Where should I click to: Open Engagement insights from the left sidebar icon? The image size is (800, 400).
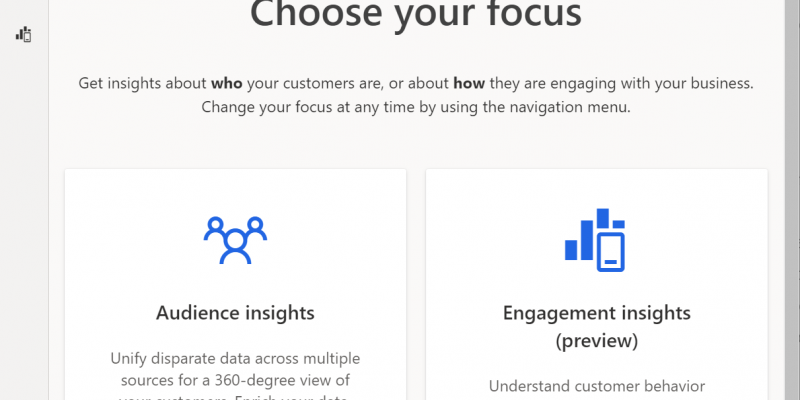click(23, 35)
